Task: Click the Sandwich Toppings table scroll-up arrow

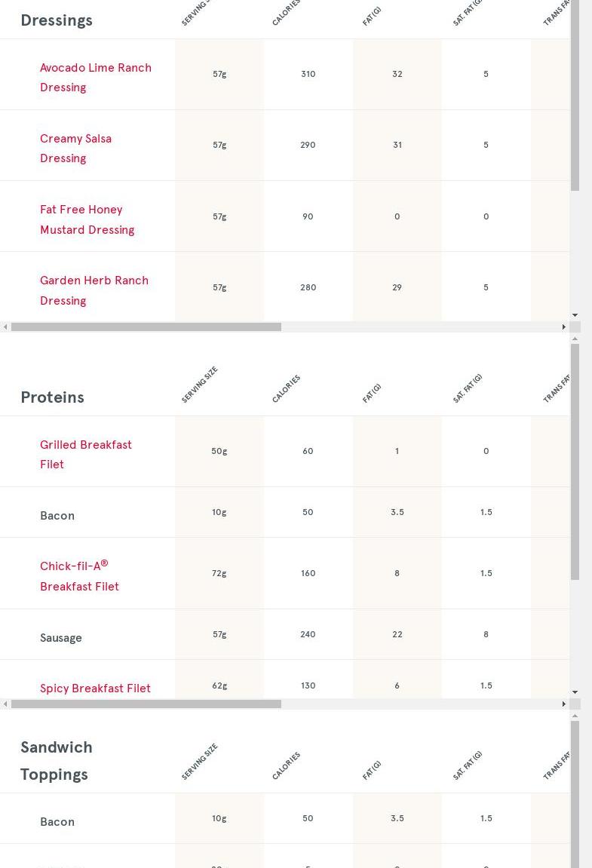Action: click(x=575, y=716)
